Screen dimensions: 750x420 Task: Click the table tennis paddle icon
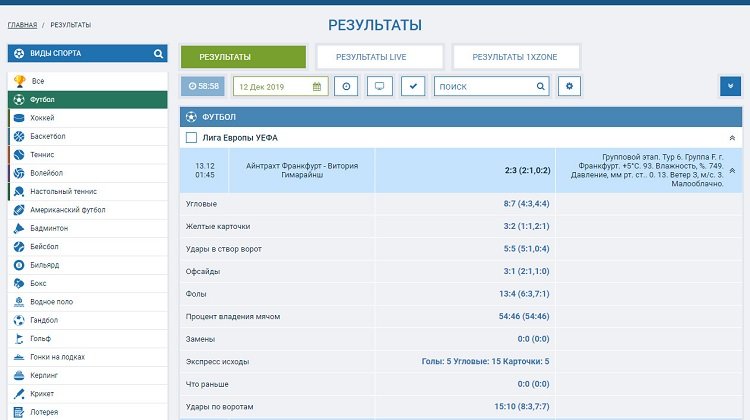pyautogui.click(x=19, y=191)
